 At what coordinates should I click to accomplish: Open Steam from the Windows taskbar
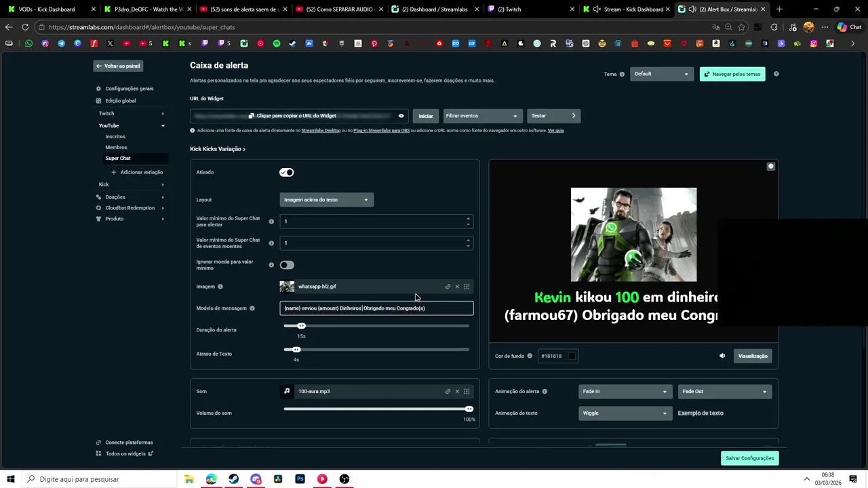click(233, 479)
